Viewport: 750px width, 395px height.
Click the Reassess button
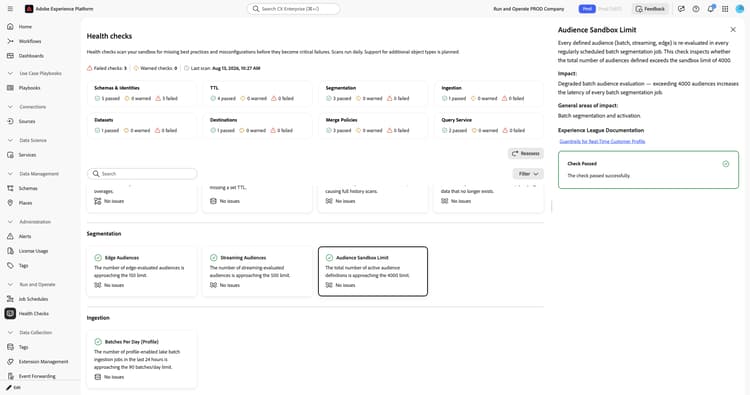[526, 154]
